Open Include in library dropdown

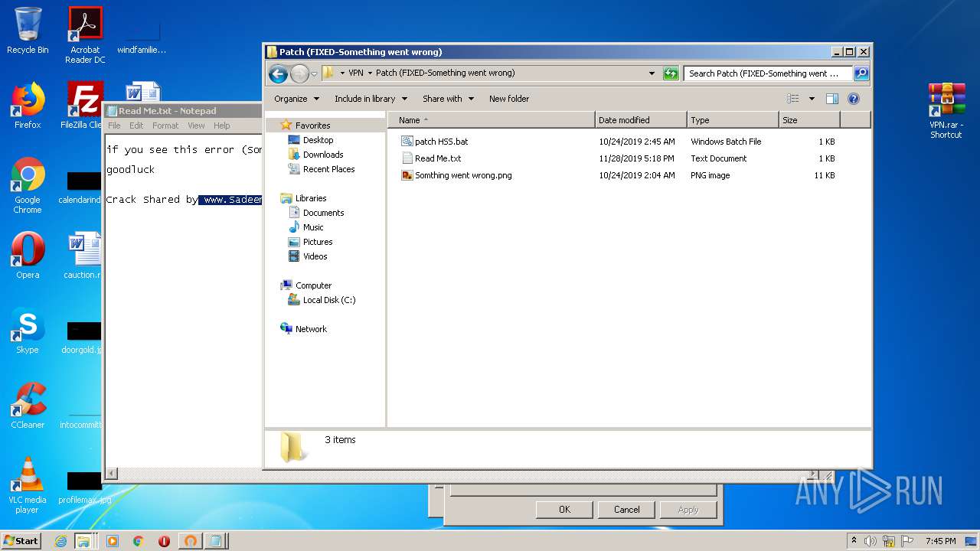(x=371, y=99)
